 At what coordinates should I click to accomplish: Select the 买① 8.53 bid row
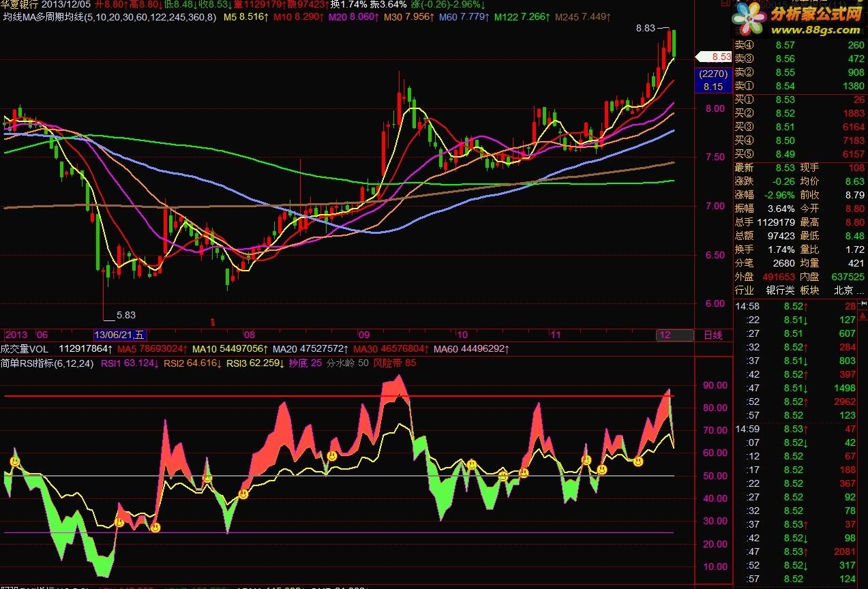(800, 100)
